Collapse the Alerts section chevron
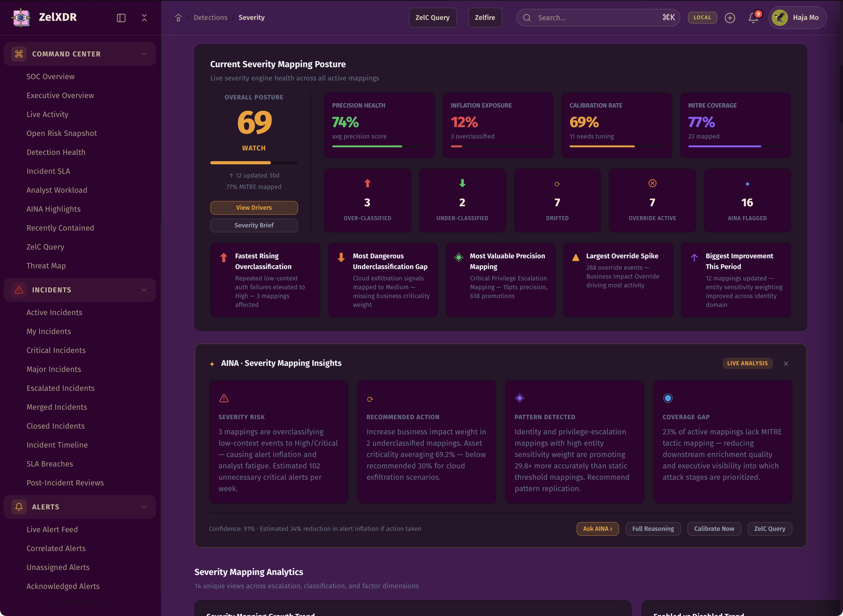This screenshot has height=616, width=843. click(144, 506)
